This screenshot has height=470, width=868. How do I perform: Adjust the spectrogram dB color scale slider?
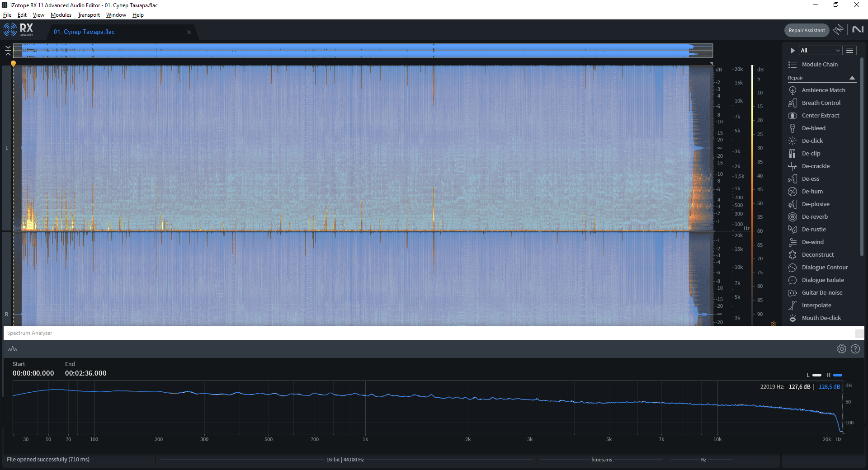pos(752,195)
